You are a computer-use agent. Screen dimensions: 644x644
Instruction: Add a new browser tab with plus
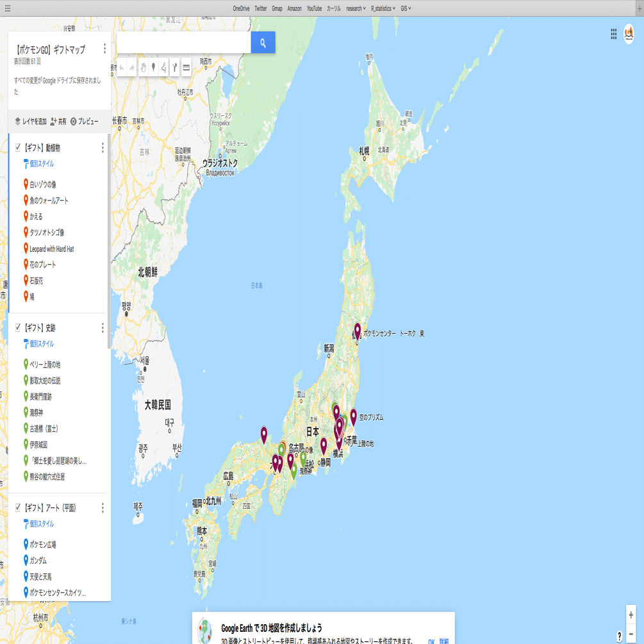(640, 8)
